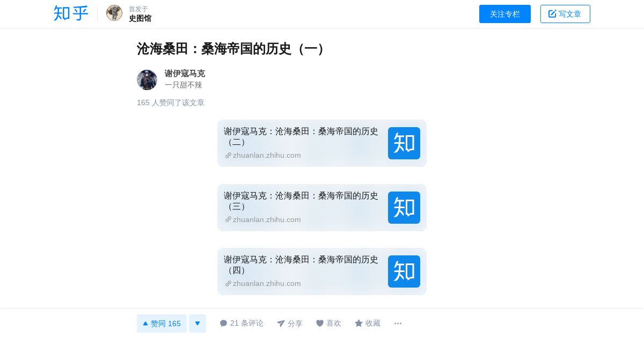Open the 史图馆 column avatar
The width and height of the screenshot is (644, 338).
(114, 13)
